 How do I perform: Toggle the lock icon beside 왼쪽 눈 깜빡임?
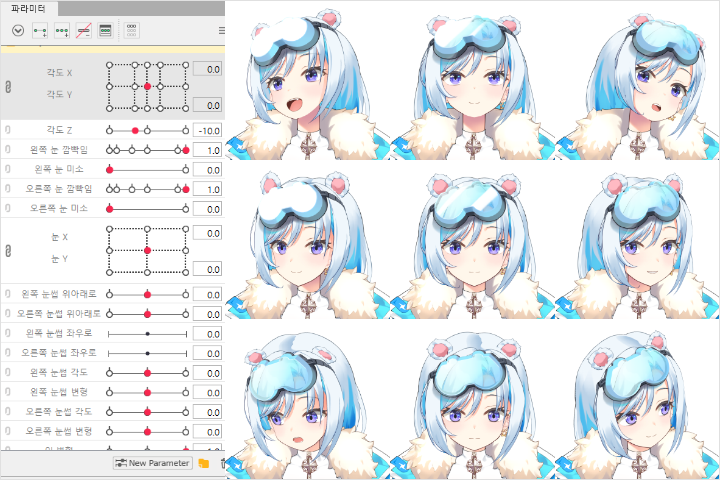pyautogui.click(x=8, y=150)
